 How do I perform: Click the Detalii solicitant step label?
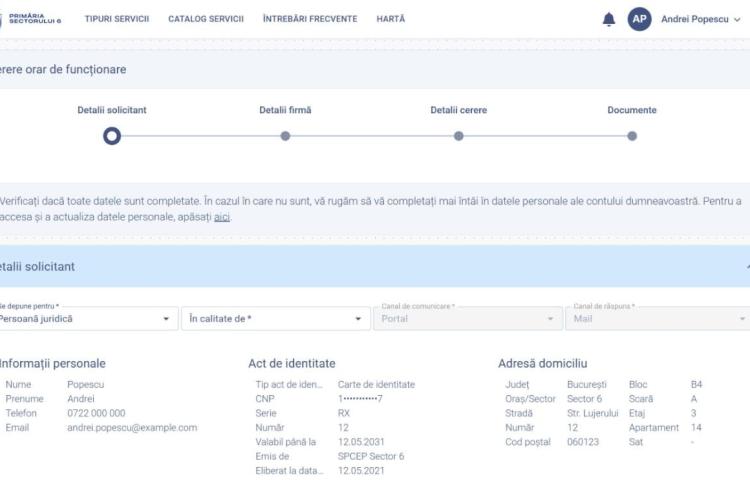pos(112,110)
